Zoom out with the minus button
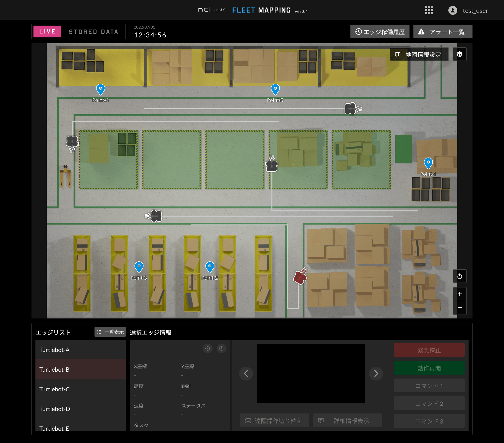The width and height of the screenshot is (504, 443). [x=459, y=308]
